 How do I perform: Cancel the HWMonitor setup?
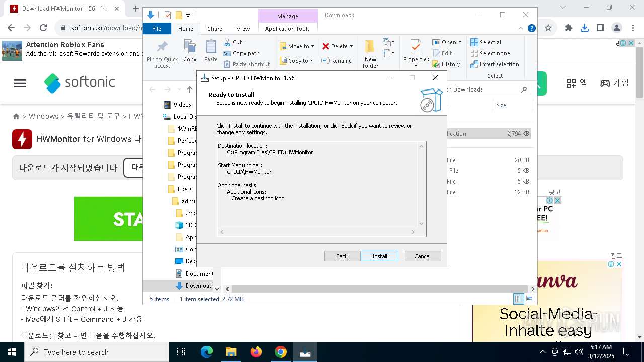pos(423,256)
